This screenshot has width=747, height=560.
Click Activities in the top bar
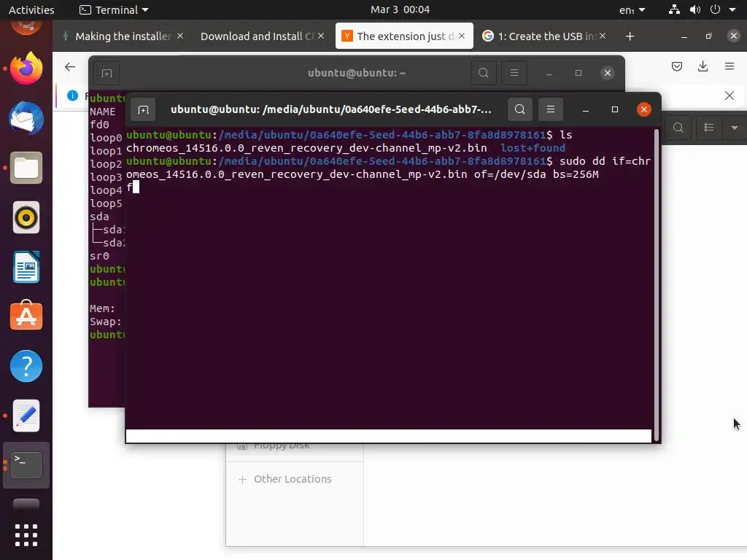[31, 9]
